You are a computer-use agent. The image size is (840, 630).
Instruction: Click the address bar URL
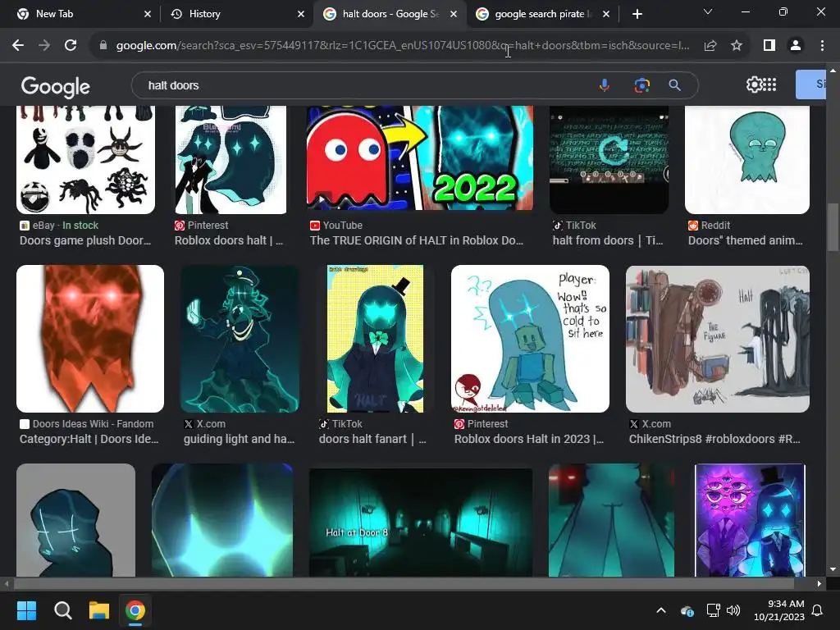click(x=402, y=46)
